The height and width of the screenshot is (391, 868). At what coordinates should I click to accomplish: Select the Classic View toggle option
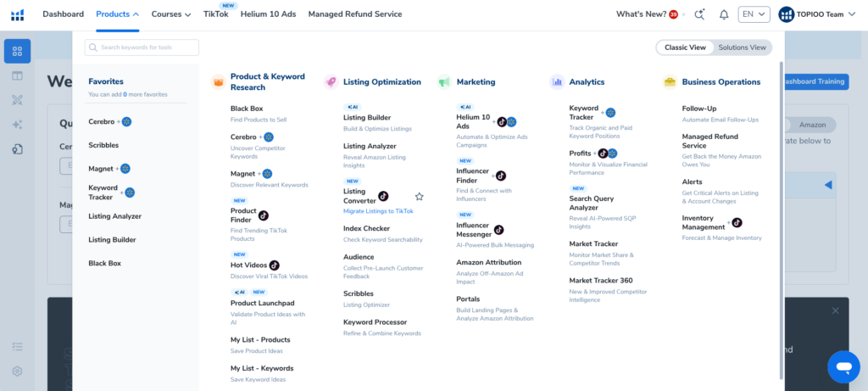coord(685,47)
